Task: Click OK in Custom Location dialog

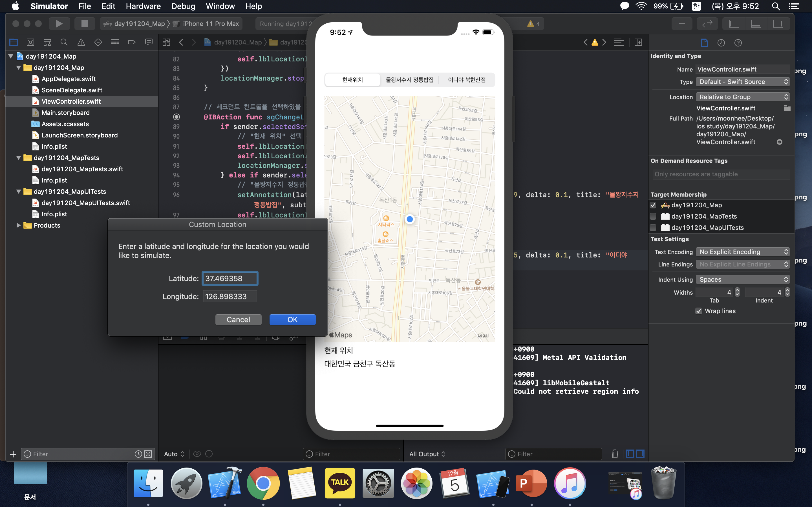Action: pyautogui.click(x=292, y=320)
